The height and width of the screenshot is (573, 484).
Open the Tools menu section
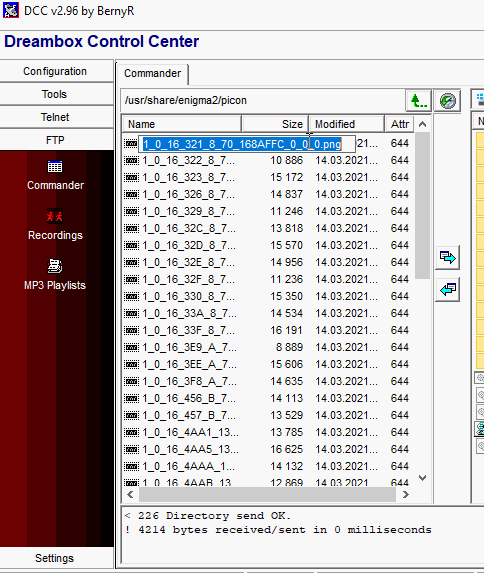click(55, 94)
